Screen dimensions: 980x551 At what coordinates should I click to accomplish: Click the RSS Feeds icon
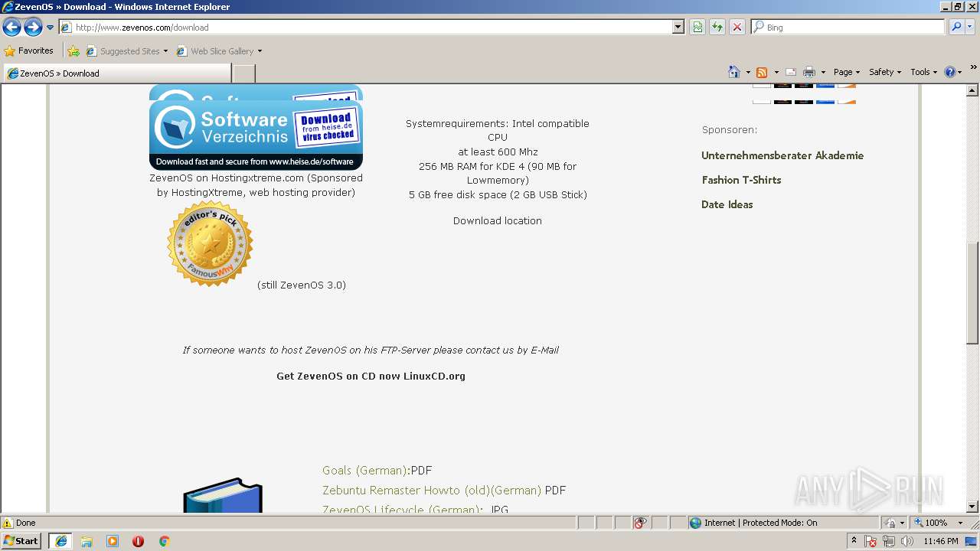tap(762, 72)
